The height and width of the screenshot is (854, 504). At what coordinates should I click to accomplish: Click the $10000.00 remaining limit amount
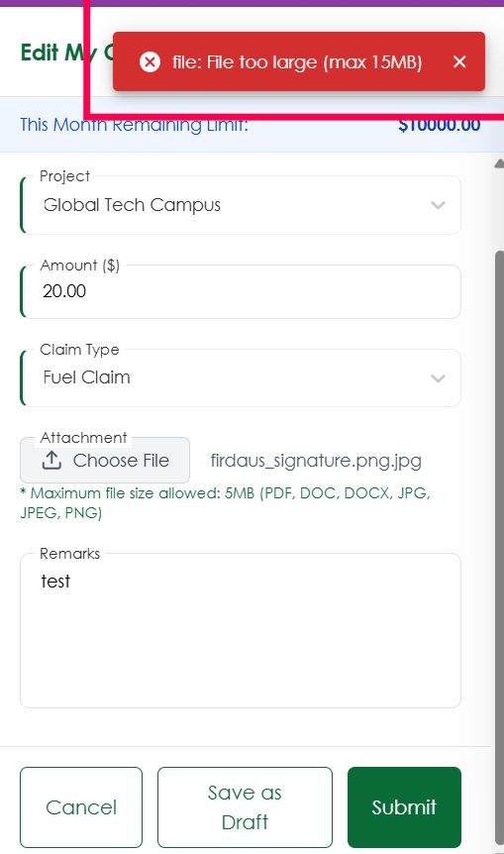pyautogui.click(x=440, y=125)
